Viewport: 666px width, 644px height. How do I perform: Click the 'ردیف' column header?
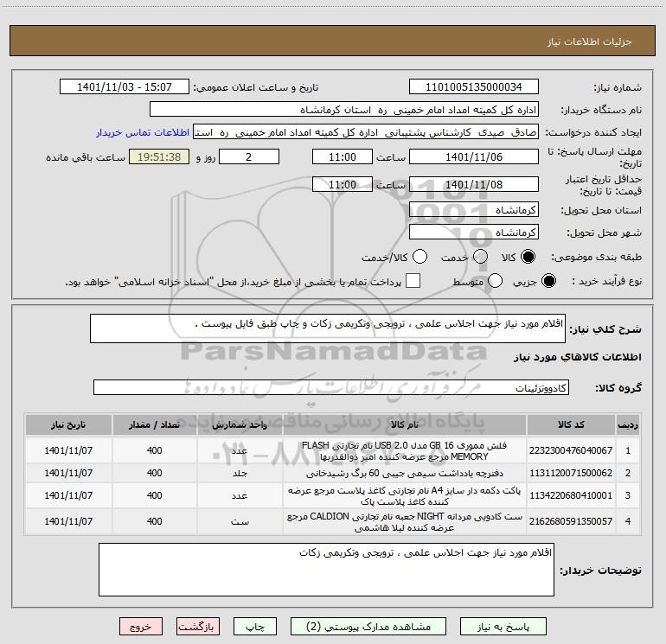[x=628, y=424]
